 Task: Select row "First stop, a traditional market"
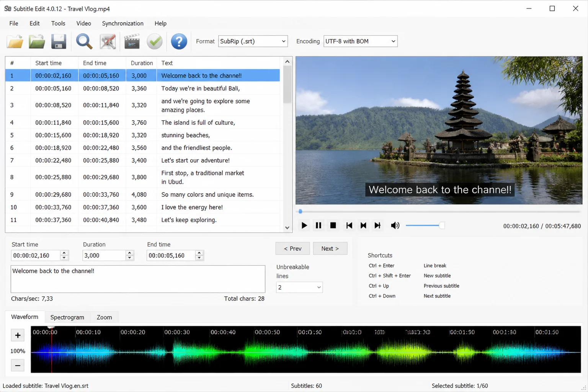pos(142,177)
